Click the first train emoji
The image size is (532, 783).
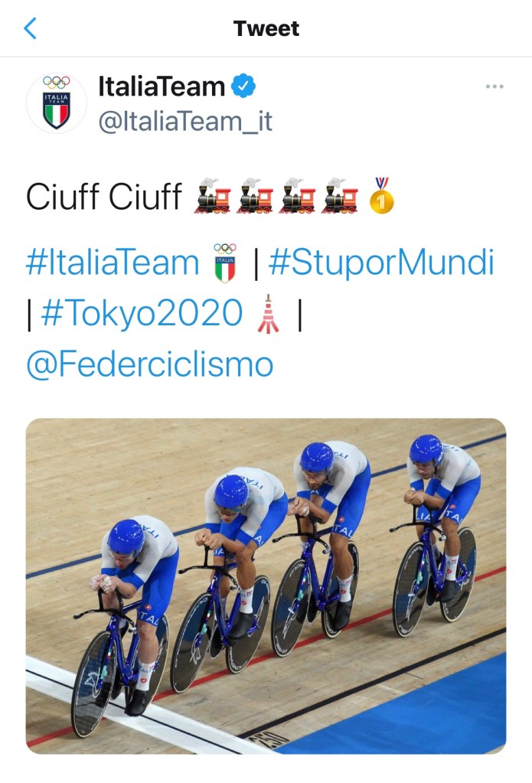click(x=213, y=196)
